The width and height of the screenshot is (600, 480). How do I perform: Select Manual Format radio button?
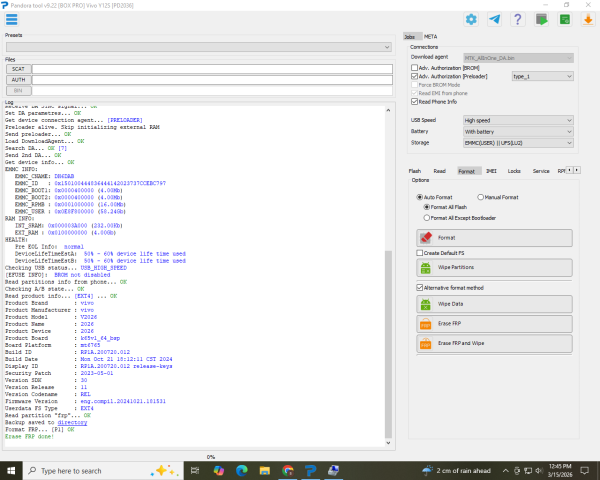481,197
